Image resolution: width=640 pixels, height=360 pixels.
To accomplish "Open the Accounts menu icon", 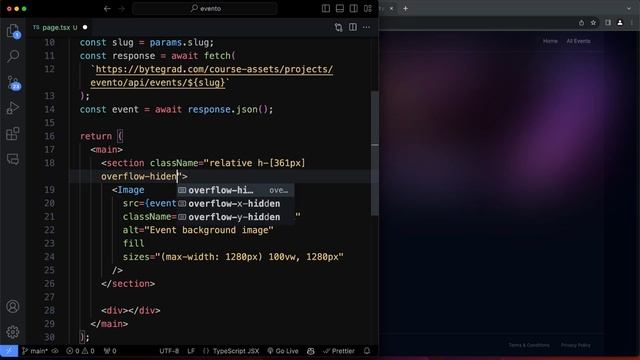I will click(x=13, y=306).
